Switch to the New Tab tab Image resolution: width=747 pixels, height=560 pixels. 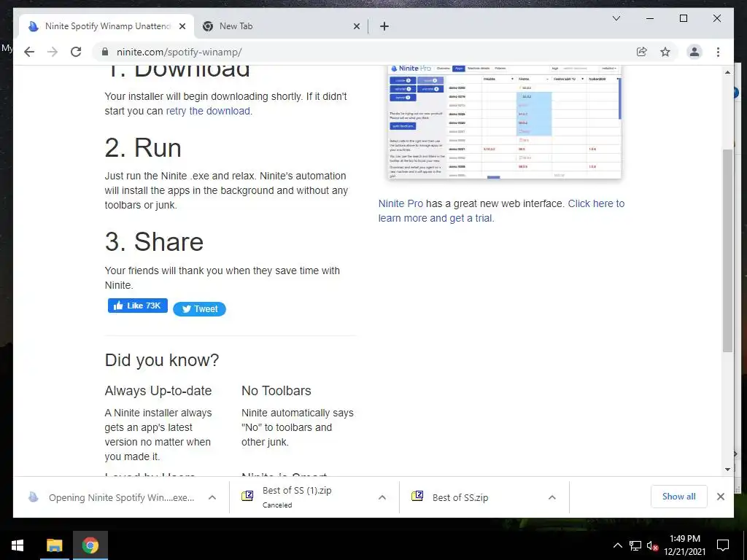click(281, 26)
